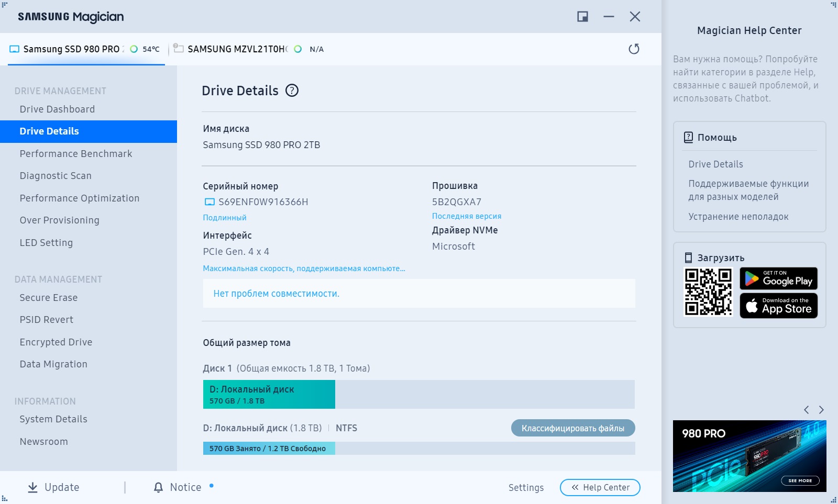Click the Samsung SSD 980 PRO 2TB name
Image resolution: width=838 pixels, height=504 pixels.
pyautogui.click(x=261, y=145)
